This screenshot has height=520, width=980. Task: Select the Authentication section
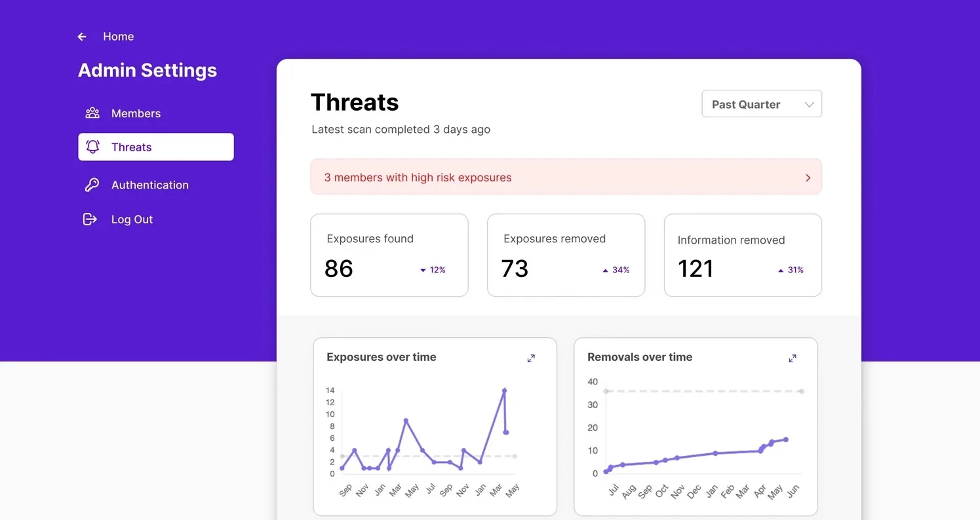coord(149,185)
